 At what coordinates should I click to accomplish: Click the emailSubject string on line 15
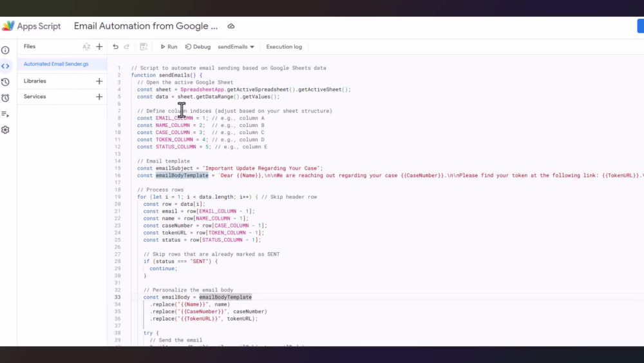pyautogui.click(x=261, y=168)
